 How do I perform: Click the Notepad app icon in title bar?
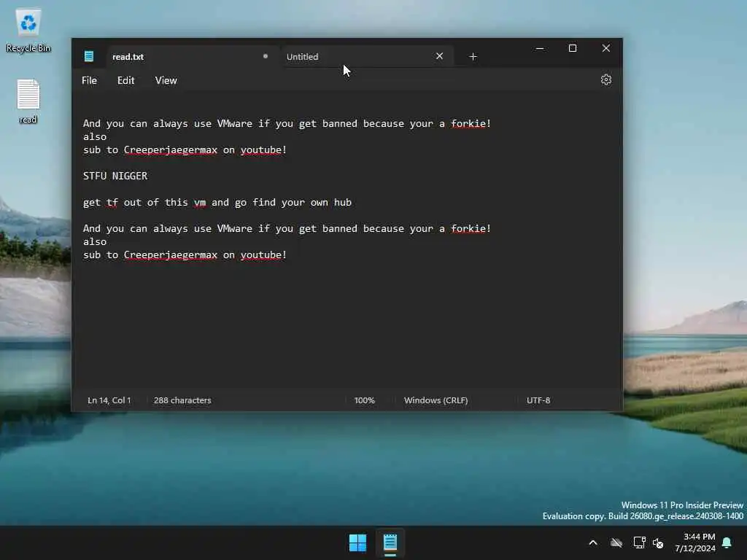tap(88, 56)
